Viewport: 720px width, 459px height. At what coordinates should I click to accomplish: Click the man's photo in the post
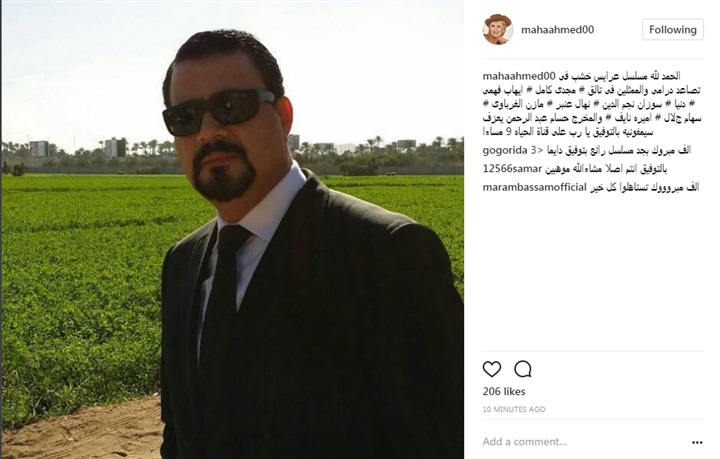pyautogui.click(x=233, y=230)
